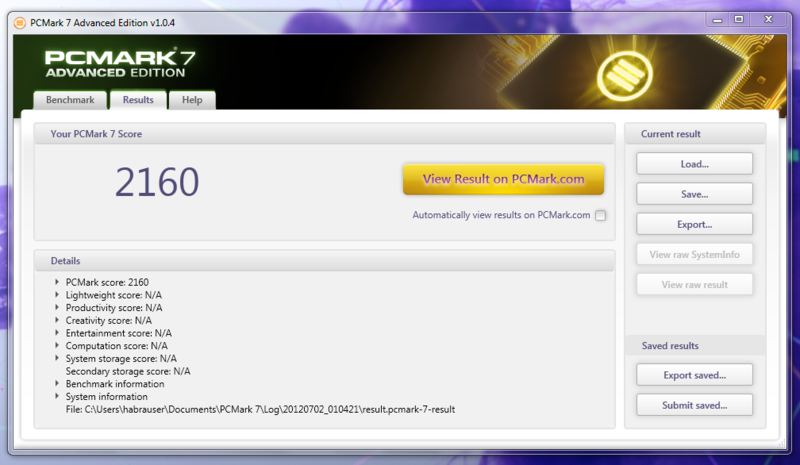This screenshot has height=465, width=800.
Task: Click the Submit saved... button
Action: (x=694, y=405)
